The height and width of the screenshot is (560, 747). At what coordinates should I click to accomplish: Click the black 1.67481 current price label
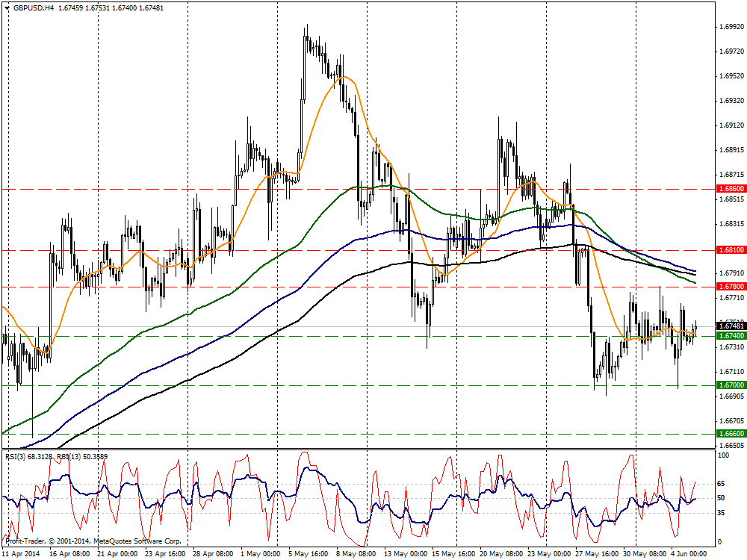click(730, 326)
